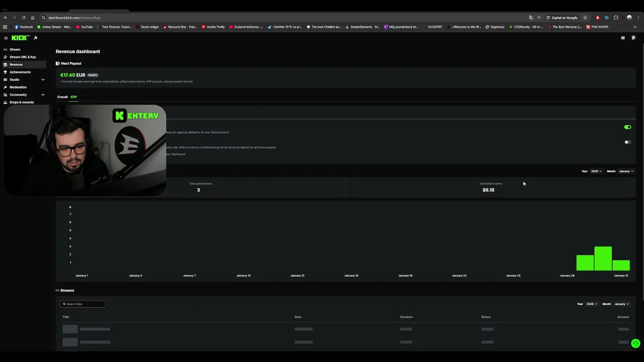Open Stream URL & Key page
The width and height of the screenshot is (644, 362).
click(23, 57)
